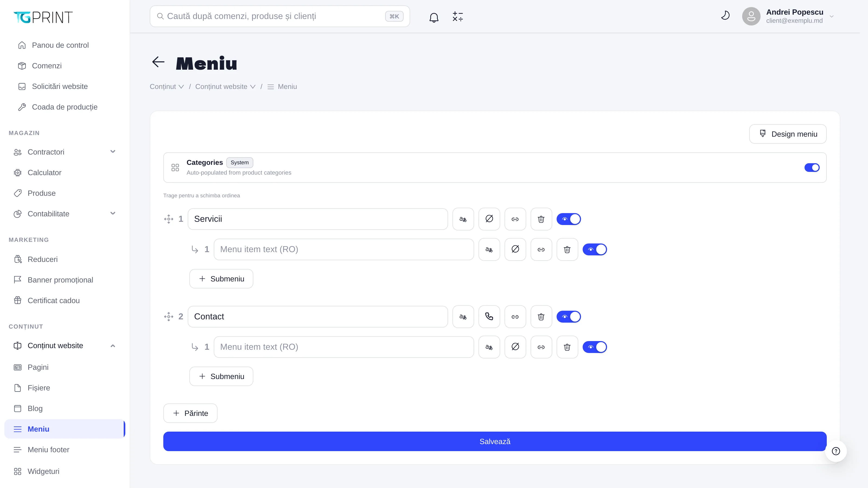Screen dimensions: 868x488
Task: Grab the drag handle of Servicii row
Action: [168, 219]
